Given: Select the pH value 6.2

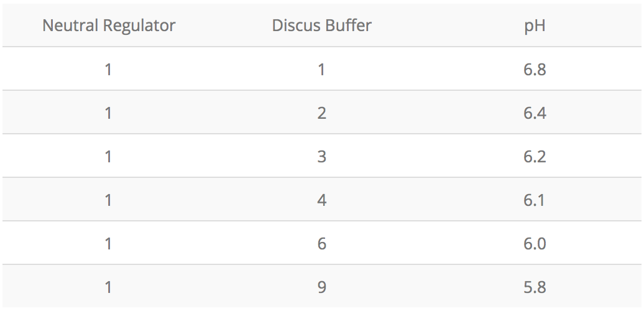Looking at the screenshot, I should tap(535, 156).
